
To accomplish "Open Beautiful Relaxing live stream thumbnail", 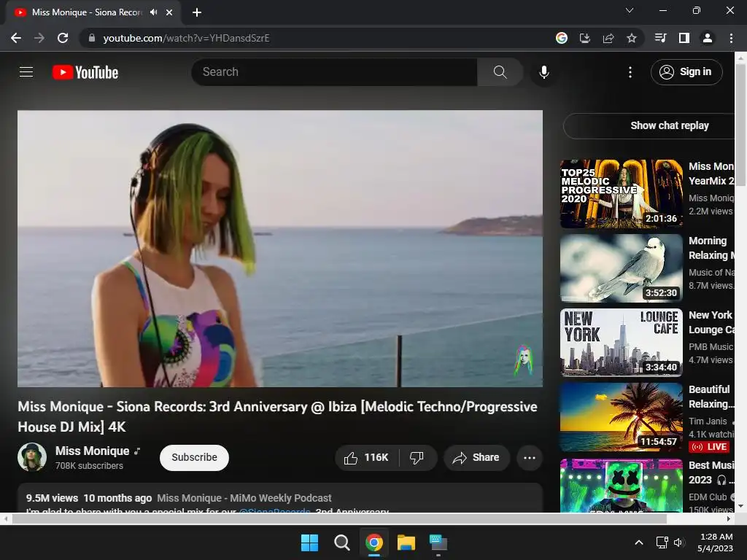I will (622, 416).
